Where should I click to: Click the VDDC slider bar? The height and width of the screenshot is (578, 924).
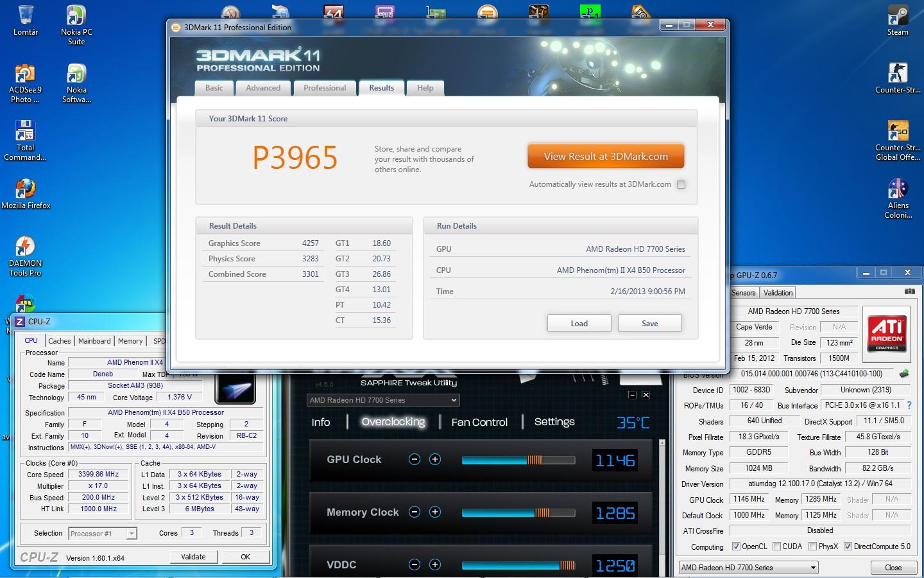tap(518, 565)
